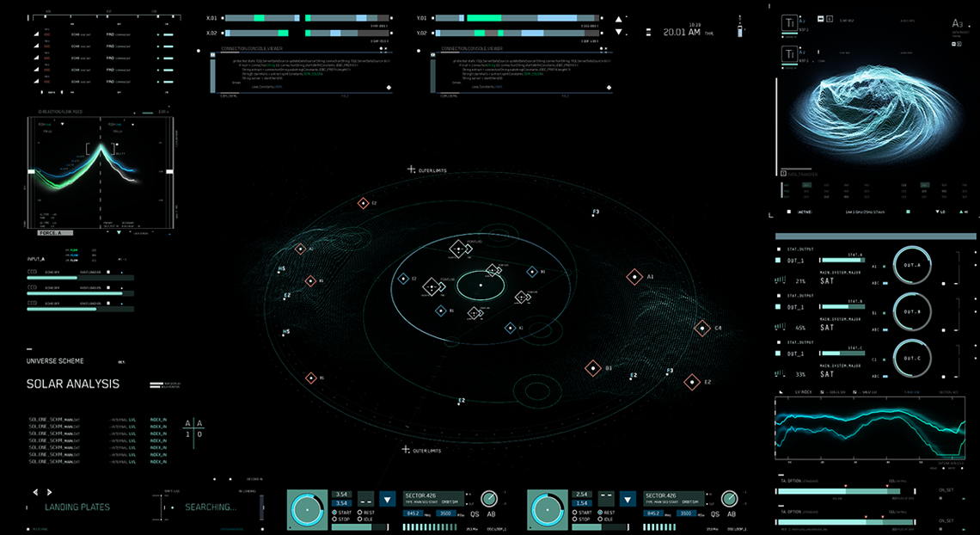Click the A3 data packet icon
This screenshot has width=980, height=535.
click(x=958, y=24)
